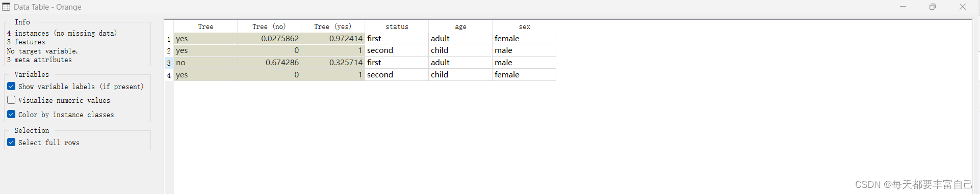Close the Data Table window

[963, 7]
